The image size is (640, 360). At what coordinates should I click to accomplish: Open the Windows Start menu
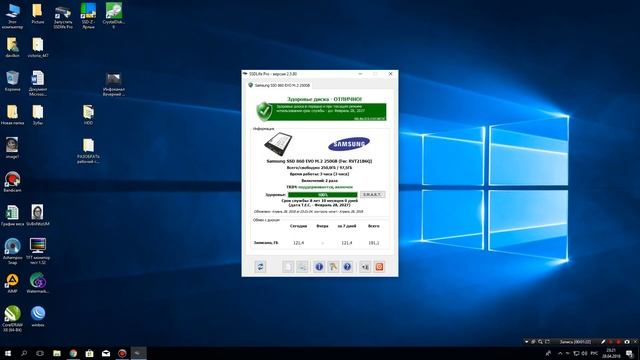8,353
